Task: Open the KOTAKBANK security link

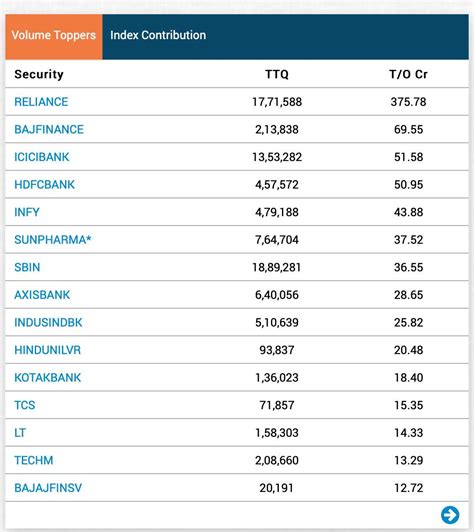Action: (48, 378)
